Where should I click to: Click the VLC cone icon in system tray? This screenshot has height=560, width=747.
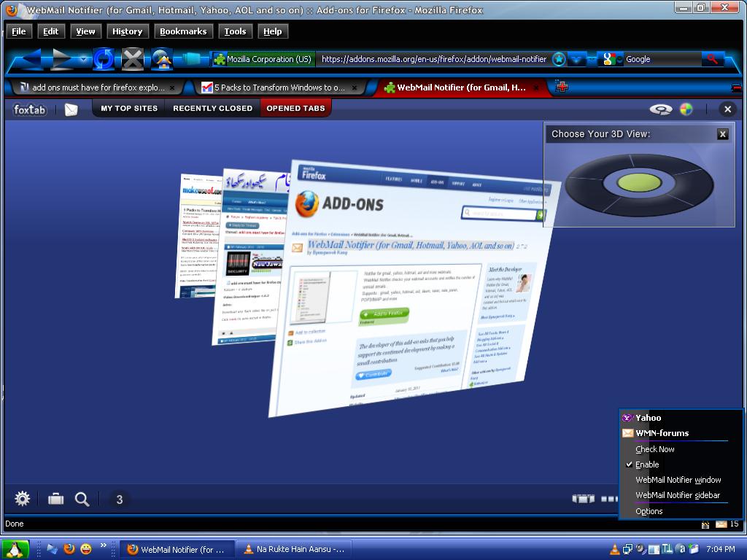(x=615, y=550)
